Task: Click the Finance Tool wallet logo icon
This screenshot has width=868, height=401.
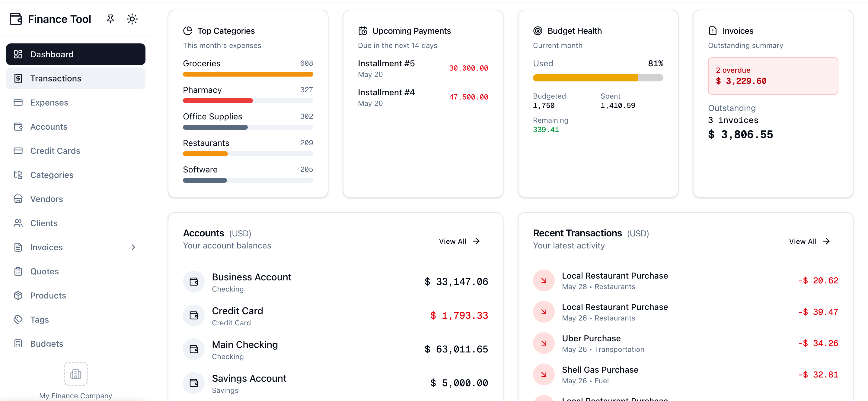Action: [x=16, y=19]
